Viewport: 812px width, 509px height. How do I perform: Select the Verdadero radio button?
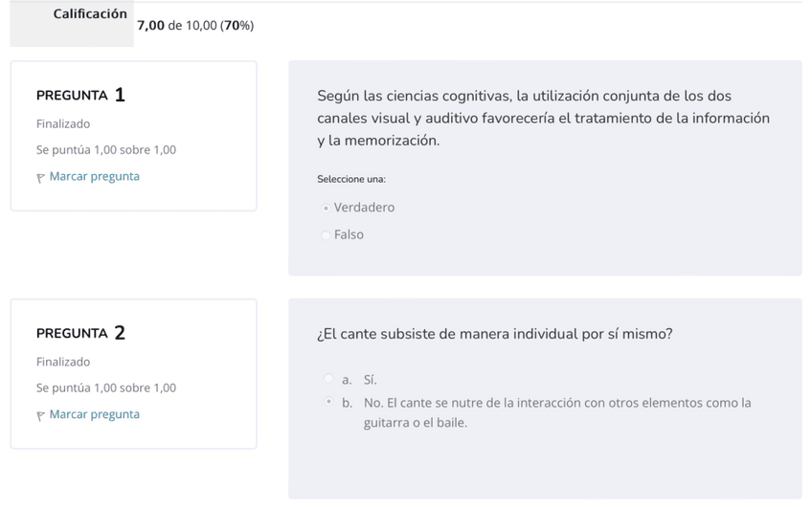(x=326, y=208)
